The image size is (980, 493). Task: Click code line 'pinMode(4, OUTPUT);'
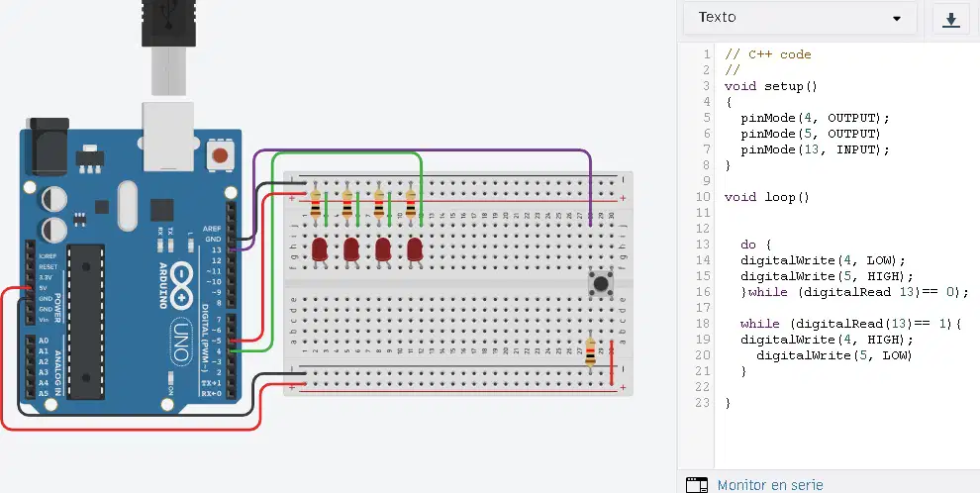[x=815, y=118]
